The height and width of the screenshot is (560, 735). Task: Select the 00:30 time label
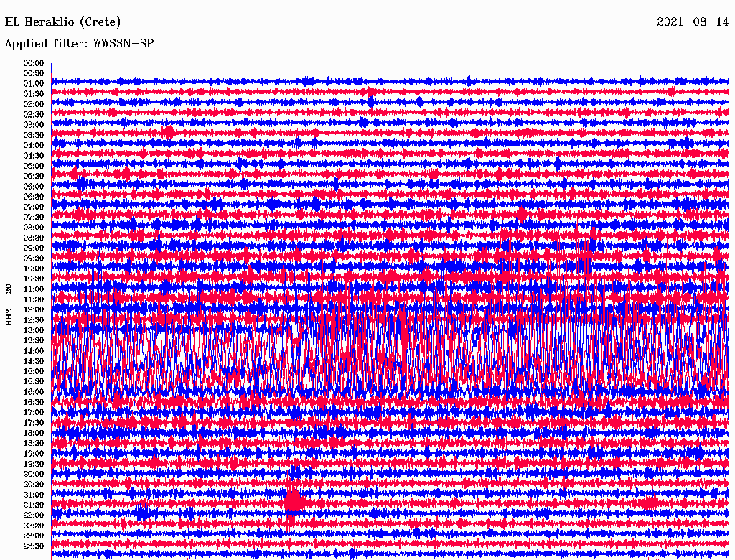point(34,73)
